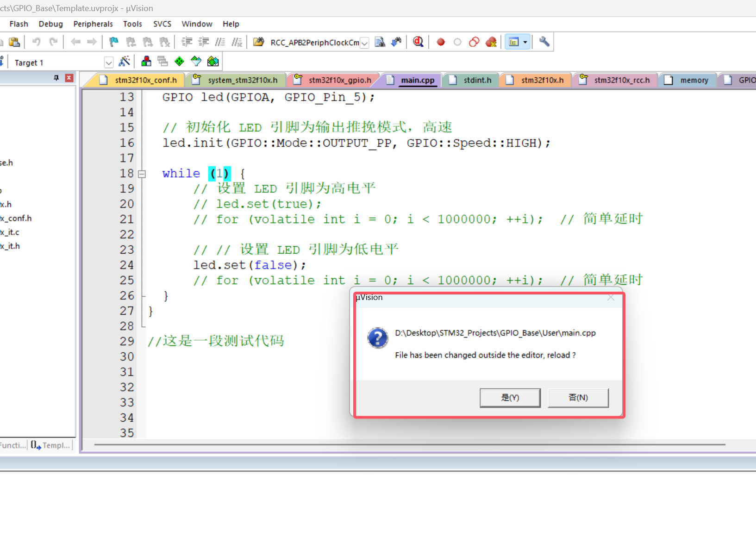
Task: Unindent the selected lines icon
Action: tap(203, 42)
